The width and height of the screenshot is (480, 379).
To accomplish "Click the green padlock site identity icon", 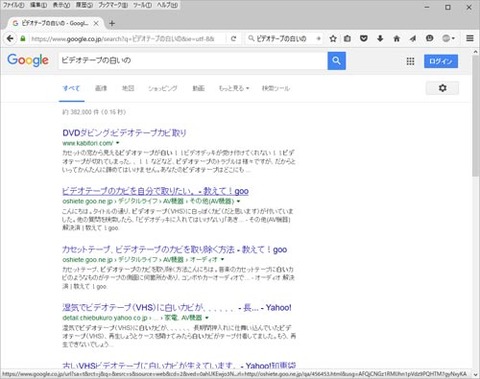I will pos(23,39).
